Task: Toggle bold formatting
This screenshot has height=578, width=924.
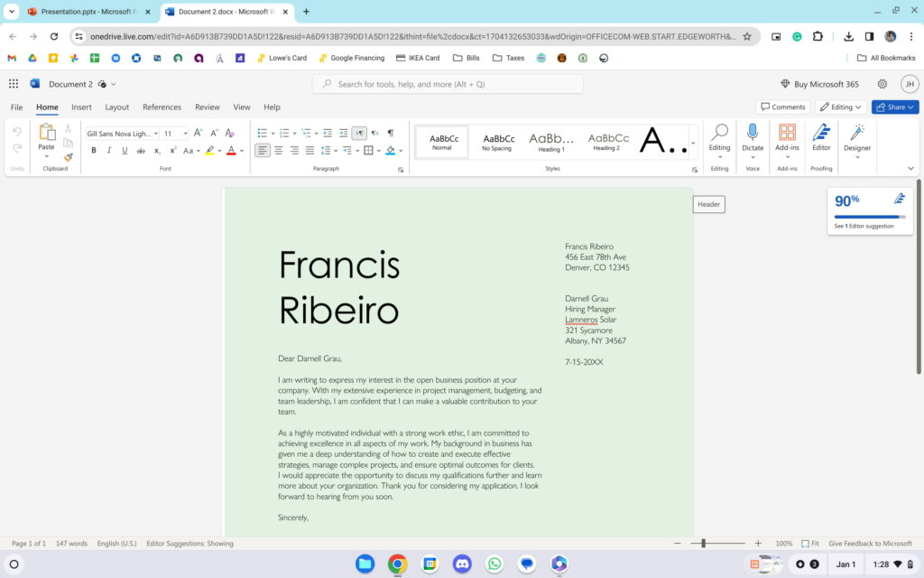Action: coord(93,150)
